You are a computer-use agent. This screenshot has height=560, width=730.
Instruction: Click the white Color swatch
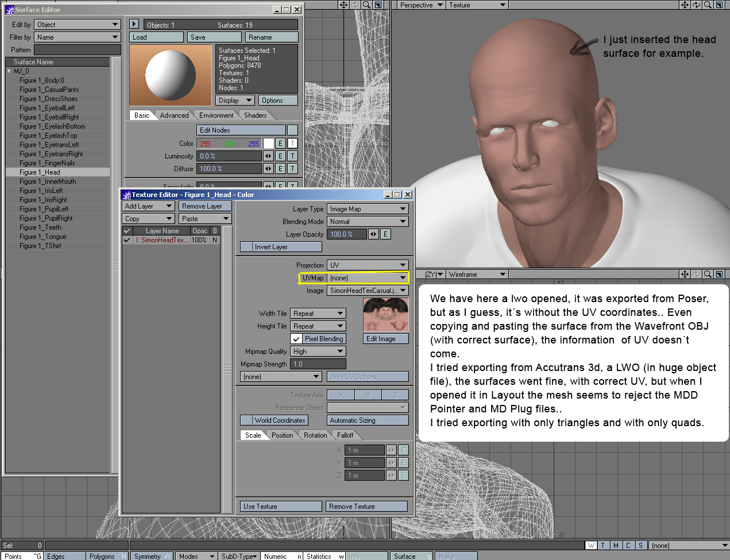click(x=268, y=144)
